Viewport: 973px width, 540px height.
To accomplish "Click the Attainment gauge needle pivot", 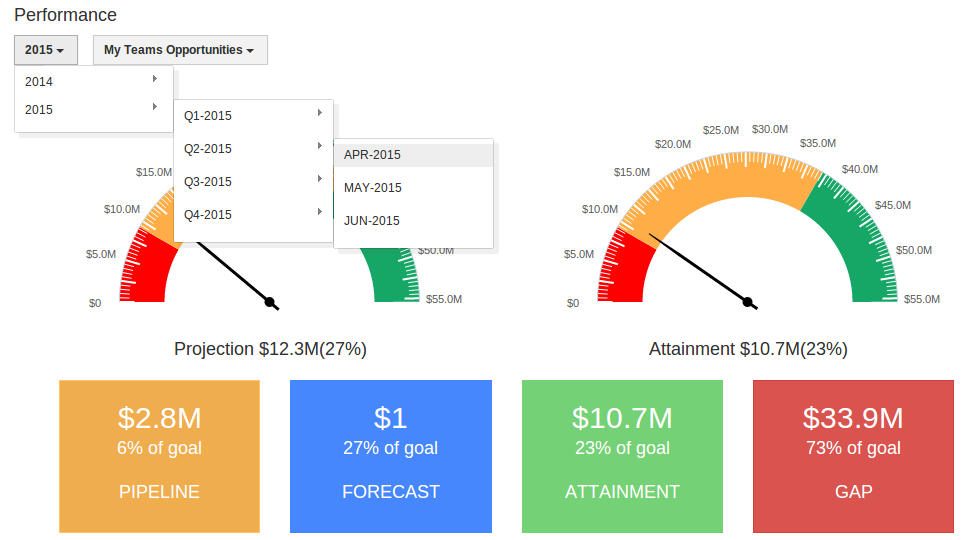I will pos(747,302).
